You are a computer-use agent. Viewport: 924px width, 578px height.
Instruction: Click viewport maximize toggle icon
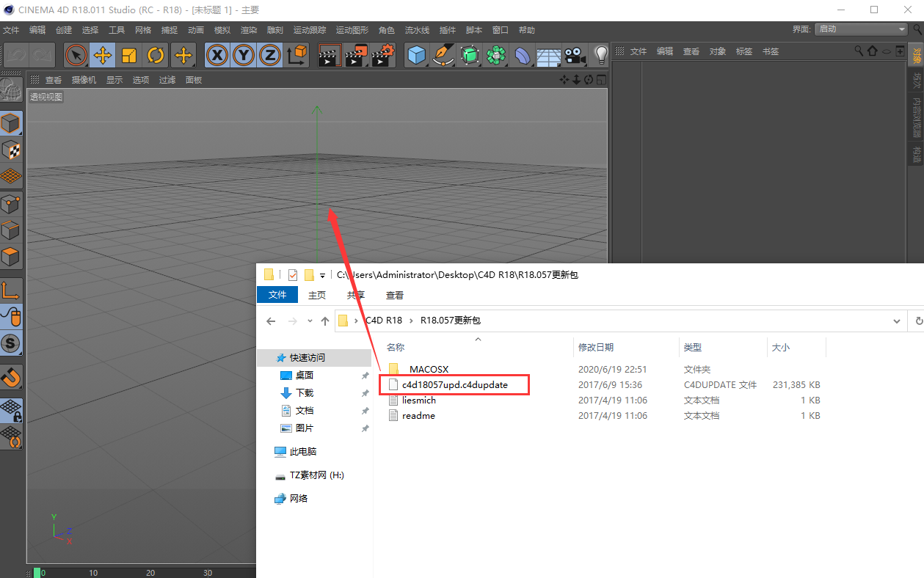click(601, 80)
